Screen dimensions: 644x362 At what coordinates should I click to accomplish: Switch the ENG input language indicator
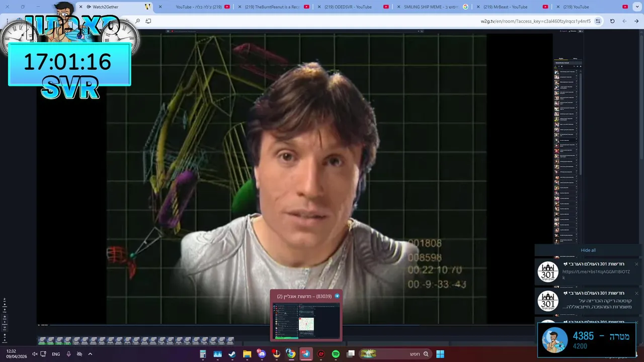[x=56, y=354]
